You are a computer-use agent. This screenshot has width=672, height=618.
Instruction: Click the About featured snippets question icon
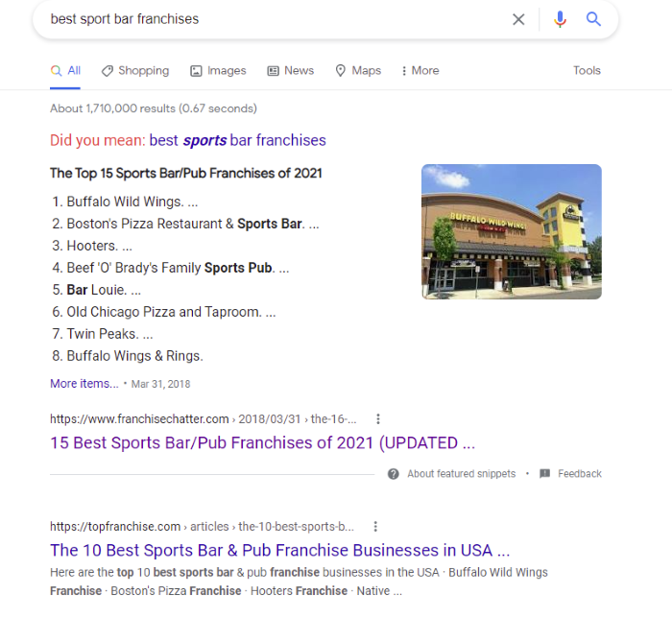coord(393,474)
